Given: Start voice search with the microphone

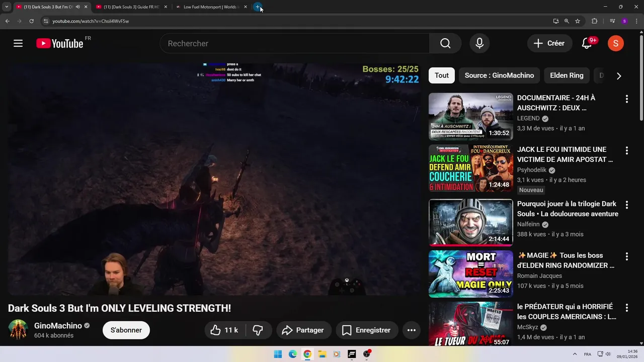Looking at the screenshot, I should (x=479, y=43).
